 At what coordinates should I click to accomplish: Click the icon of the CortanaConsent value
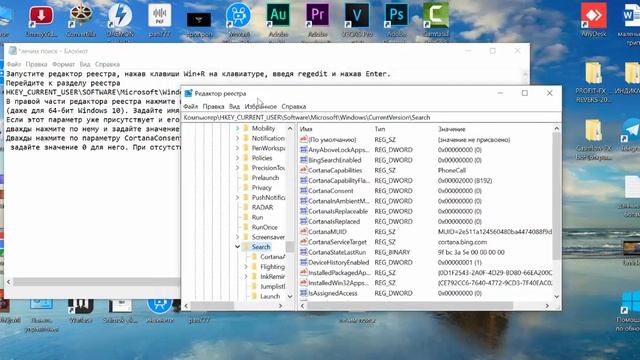pyautogui.click(x=304, y=191)
